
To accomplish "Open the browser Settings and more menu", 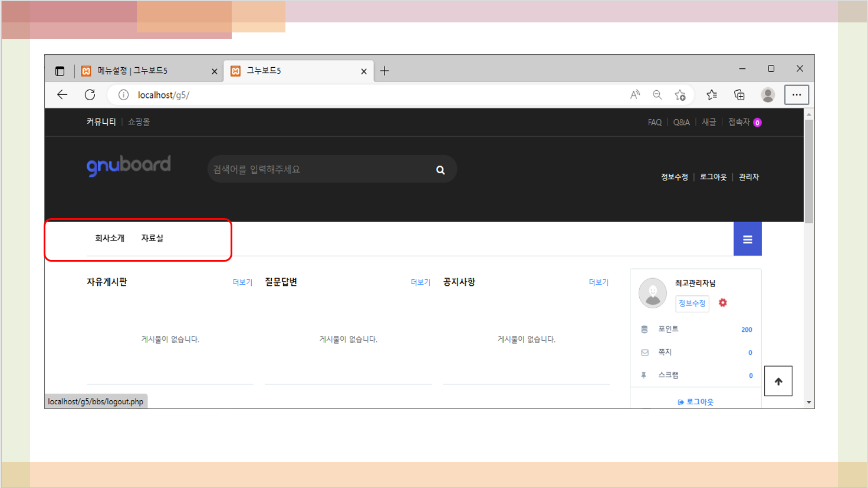I will click(797, 95).
